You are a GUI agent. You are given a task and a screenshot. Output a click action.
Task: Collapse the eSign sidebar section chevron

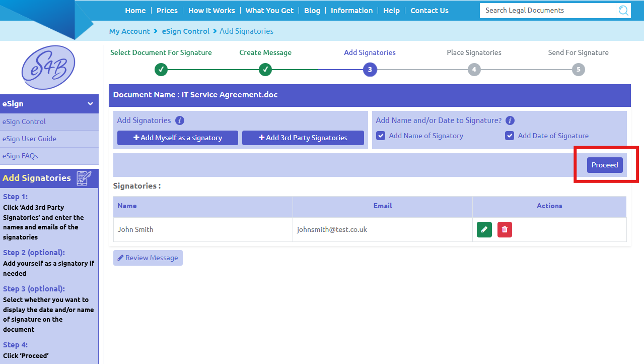90,104
